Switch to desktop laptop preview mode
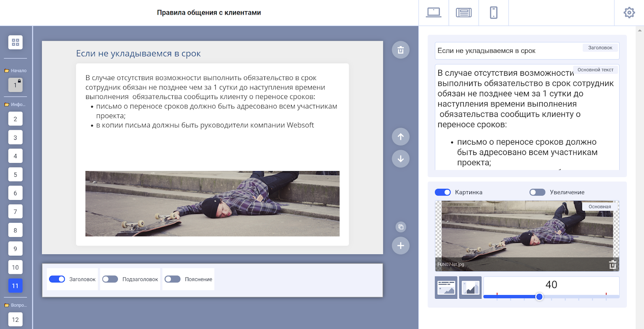 click(x=433, y=13)
